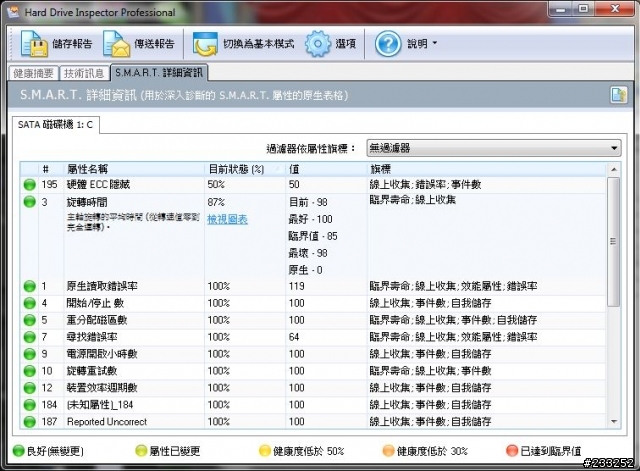Click the report icon in S.M.A.R.T. header
Viewport: 640px width, 471px height.
[619, 95]
